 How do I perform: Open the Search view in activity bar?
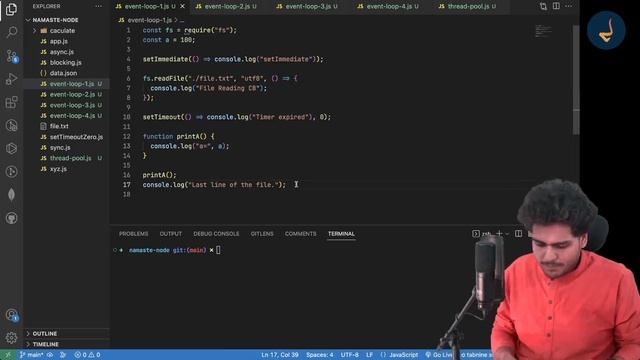coord(11,32)
